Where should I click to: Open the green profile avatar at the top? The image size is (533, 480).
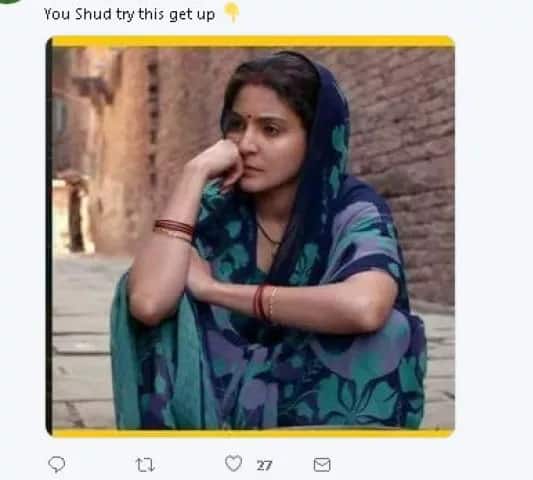8,1
